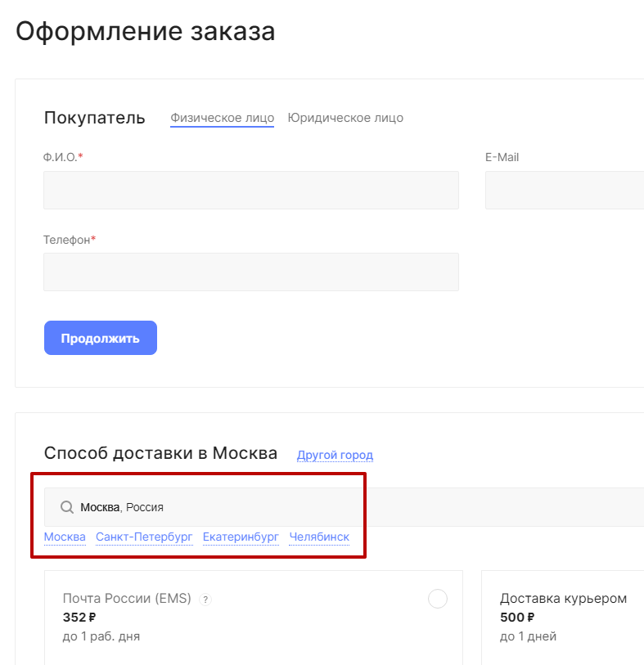The width and height of the screenshot is (644, 665).
Task: Click the search magnifier icon in city field
Action: pyautogui.click(x=67, y=507)
